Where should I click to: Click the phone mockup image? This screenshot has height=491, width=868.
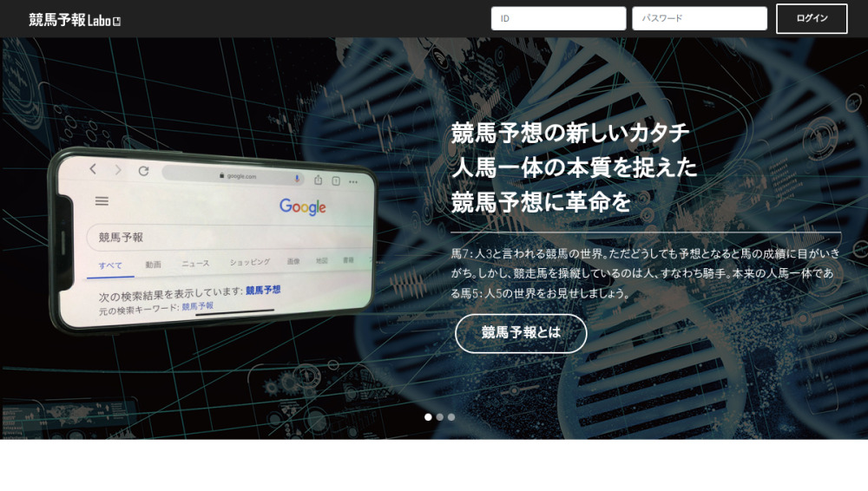(213, 240)
